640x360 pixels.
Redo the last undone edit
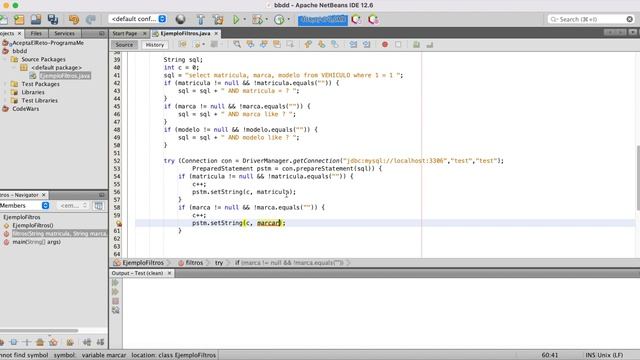pos(91,19)
